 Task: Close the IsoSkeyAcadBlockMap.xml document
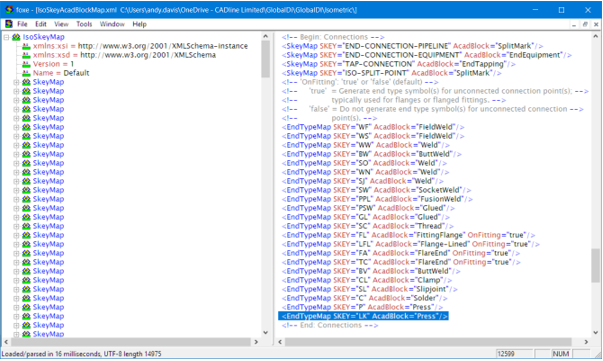(596, 24)
